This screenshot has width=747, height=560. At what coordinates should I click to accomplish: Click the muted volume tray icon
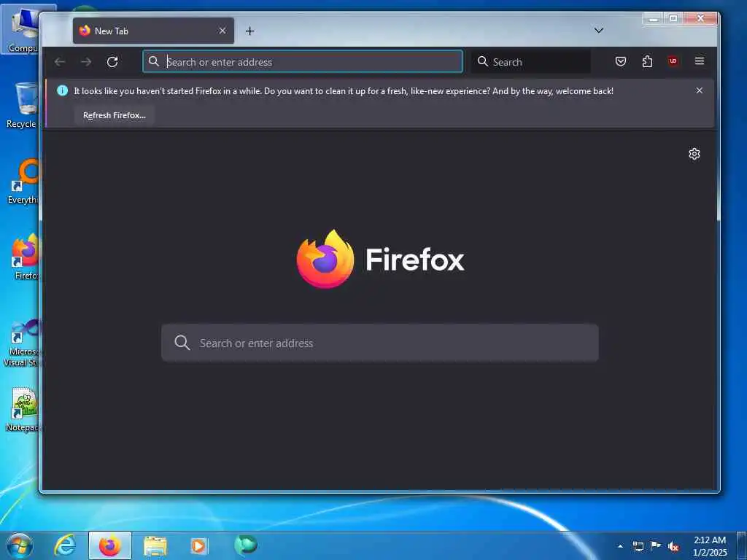pos(673,546)
